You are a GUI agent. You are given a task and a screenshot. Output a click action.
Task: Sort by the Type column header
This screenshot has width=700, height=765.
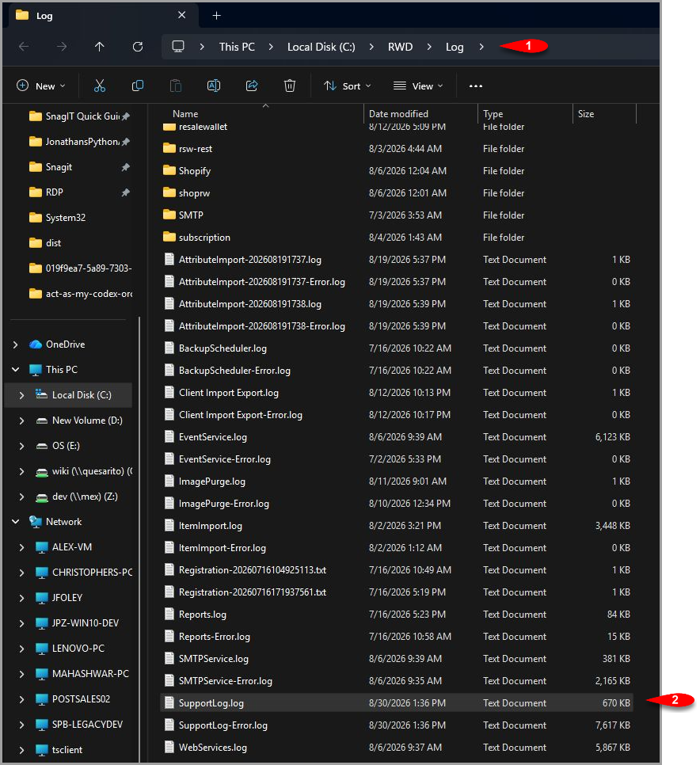[493, 114]
